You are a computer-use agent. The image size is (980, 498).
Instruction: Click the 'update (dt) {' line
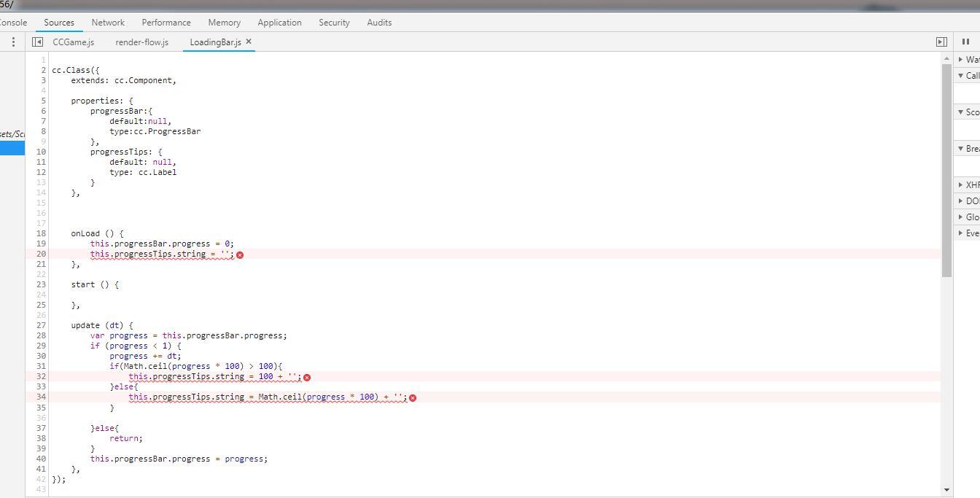pos(102,325)
